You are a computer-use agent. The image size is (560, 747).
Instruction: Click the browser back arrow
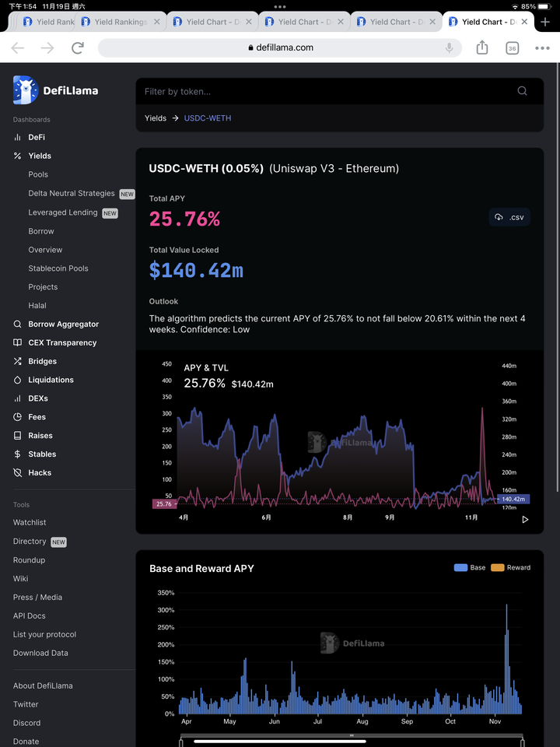pyautogui.click(x=18, y=47)
